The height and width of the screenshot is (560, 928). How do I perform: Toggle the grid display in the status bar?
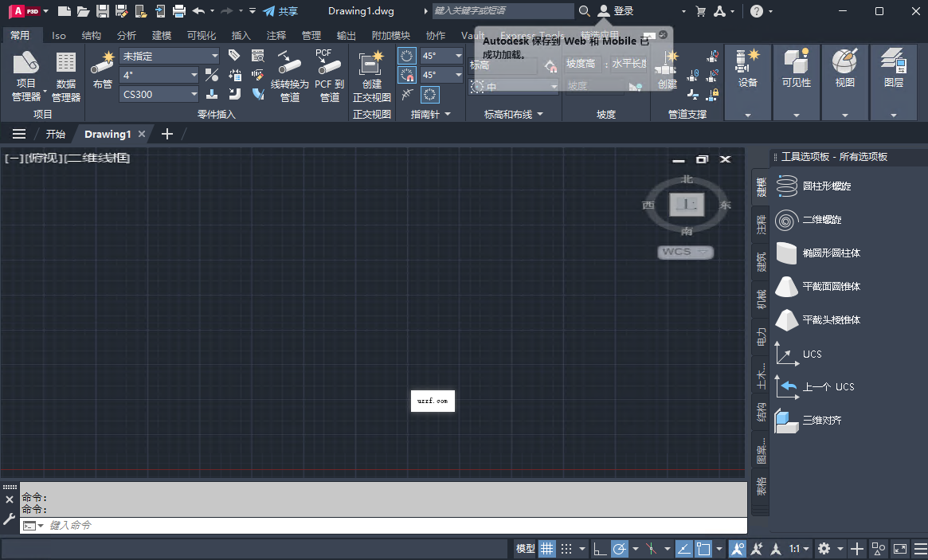click(x=547, y=548)
